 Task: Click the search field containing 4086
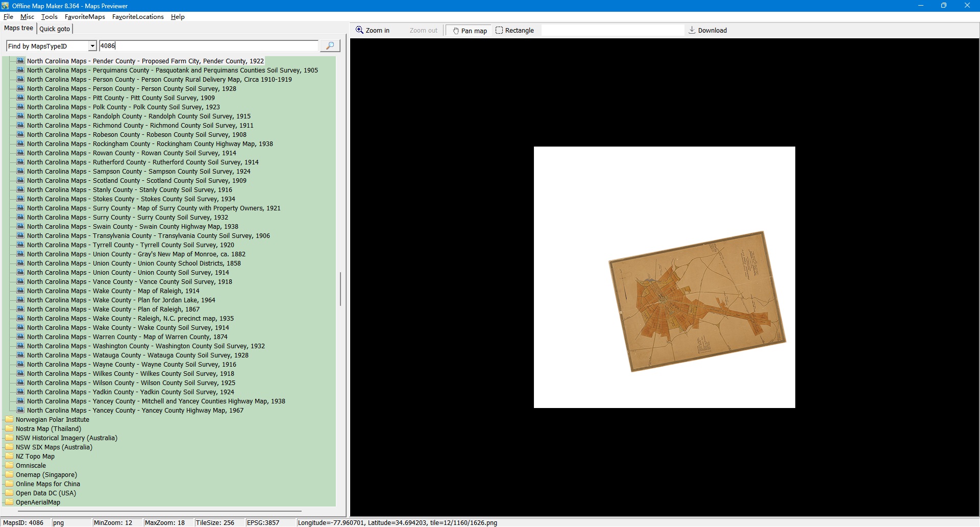tap(208, 46)
